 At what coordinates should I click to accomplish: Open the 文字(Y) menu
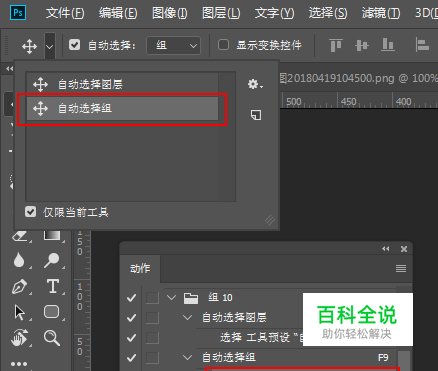tap(274, 13)
